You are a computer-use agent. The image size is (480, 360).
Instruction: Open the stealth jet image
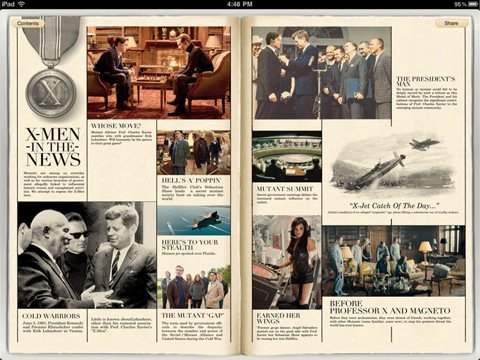coord(193,220)
